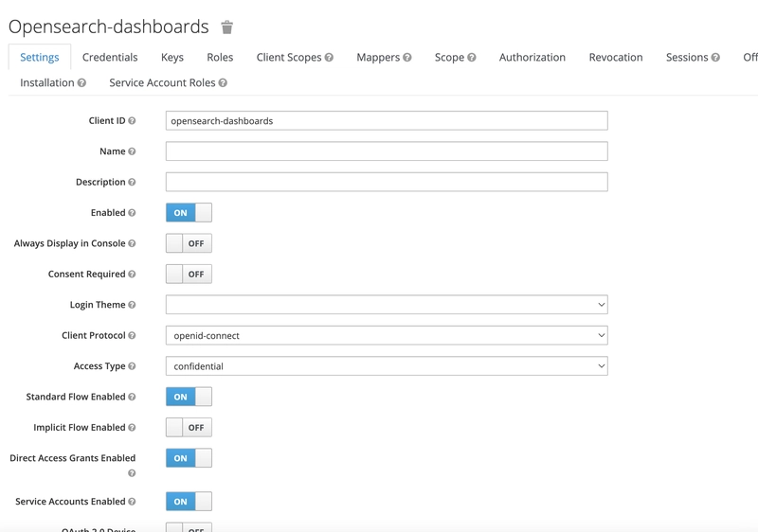The image size is (758, 532).
Task: Open Service Account Roles help icon
Action: [x=223, y=83]
